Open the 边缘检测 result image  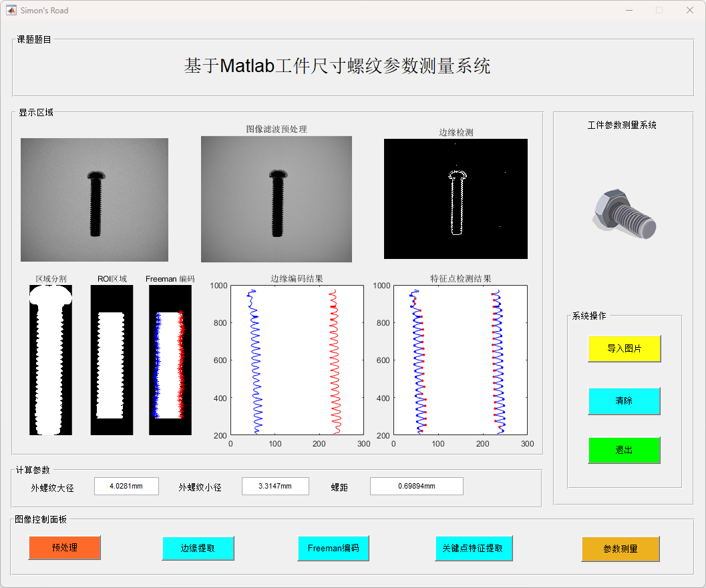pyautogui.click(x=456, y=198)
